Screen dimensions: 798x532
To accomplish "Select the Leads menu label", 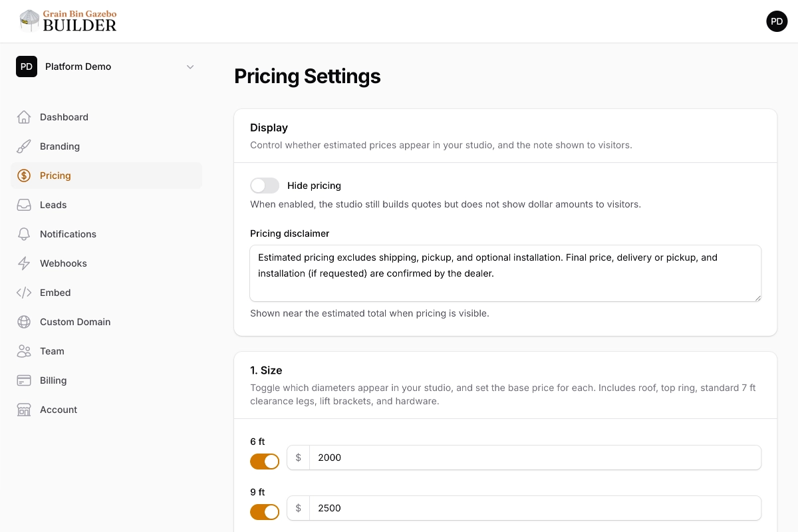I will tap(53, 205).
